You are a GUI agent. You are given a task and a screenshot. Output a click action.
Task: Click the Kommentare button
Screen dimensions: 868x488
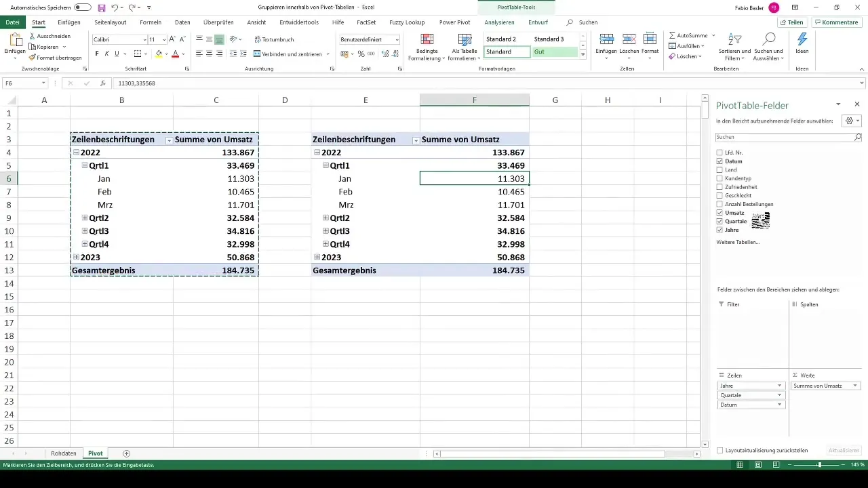[837, 22]
